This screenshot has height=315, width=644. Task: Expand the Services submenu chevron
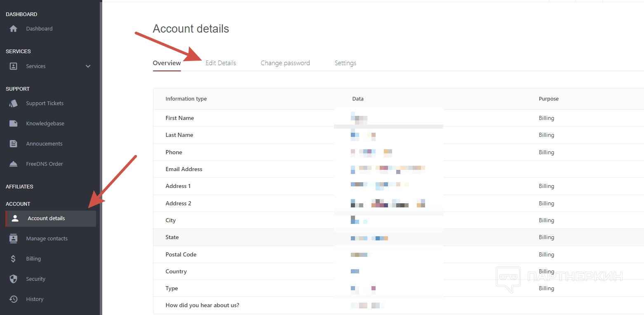88,66
